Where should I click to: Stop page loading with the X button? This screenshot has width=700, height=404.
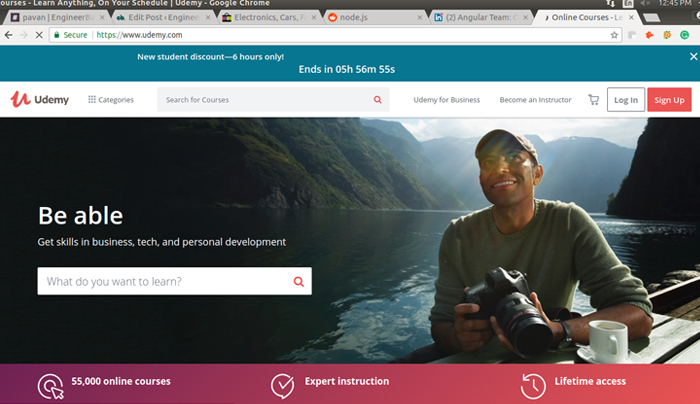pyautogui.click(x=39, y=35)
